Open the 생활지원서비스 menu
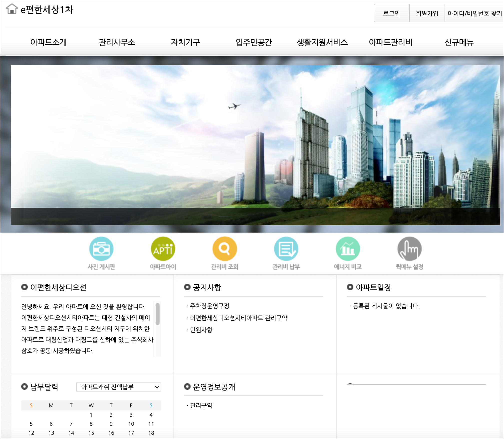The image size is (504, 439). point(322,42)
